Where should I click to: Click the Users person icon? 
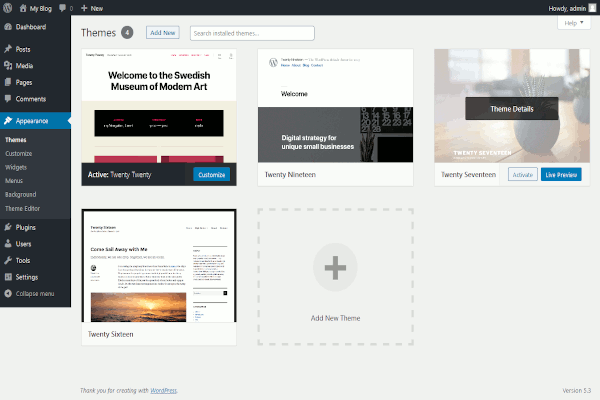point(8,244)
